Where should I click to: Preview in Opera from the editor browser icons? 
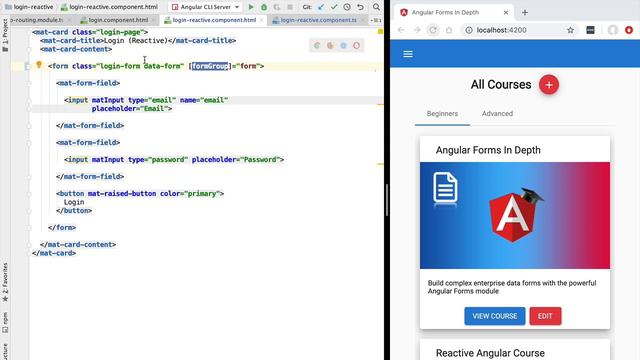pos(356,46)
